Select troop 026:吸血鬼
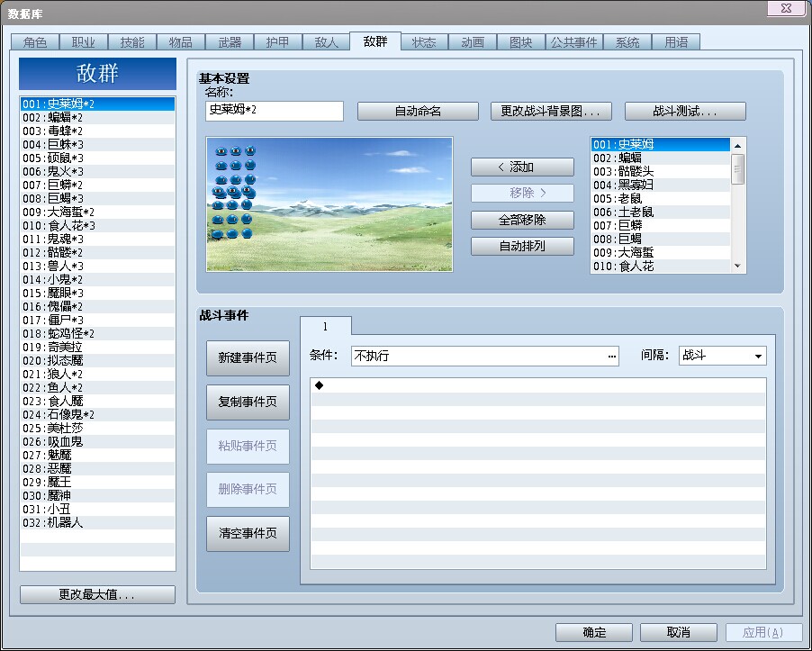This screenshot has height=651, width=812. (97, 441)
